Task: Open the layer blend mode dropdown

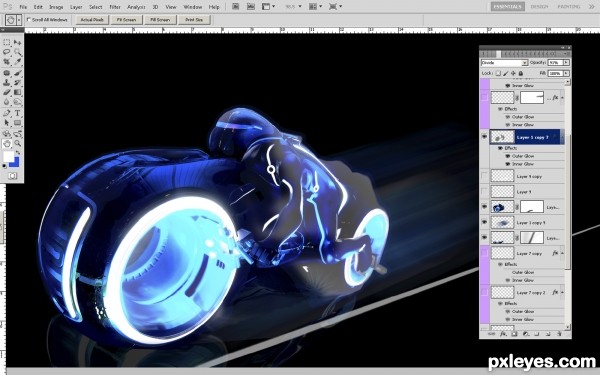Action: coord(504,62)
